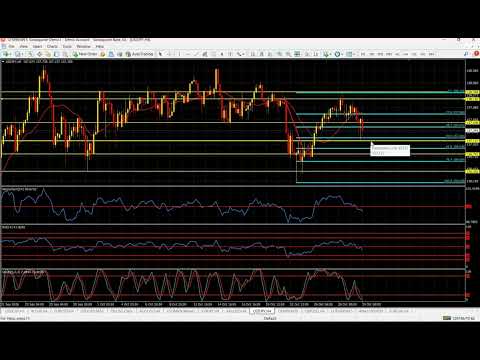Open the Help menu
480x360 pixels.
(x=100, y=46)
